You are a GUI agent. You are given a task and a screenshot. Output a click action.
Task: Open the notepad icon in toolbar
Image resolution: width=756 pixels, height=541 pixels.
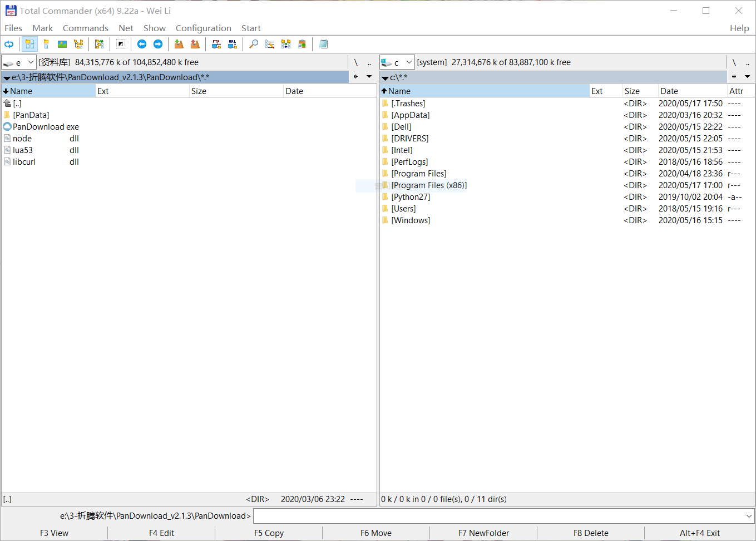coord(324,44)
